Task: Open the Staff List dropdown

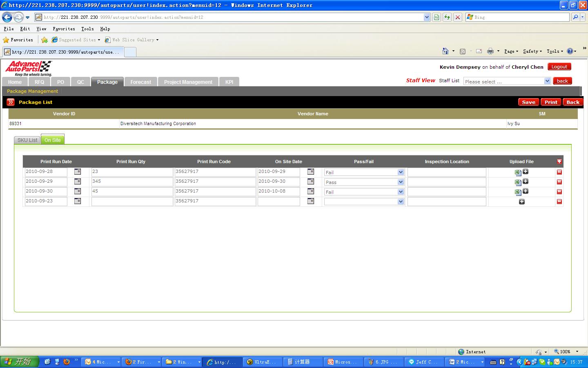Action: (x=548, y=81)
